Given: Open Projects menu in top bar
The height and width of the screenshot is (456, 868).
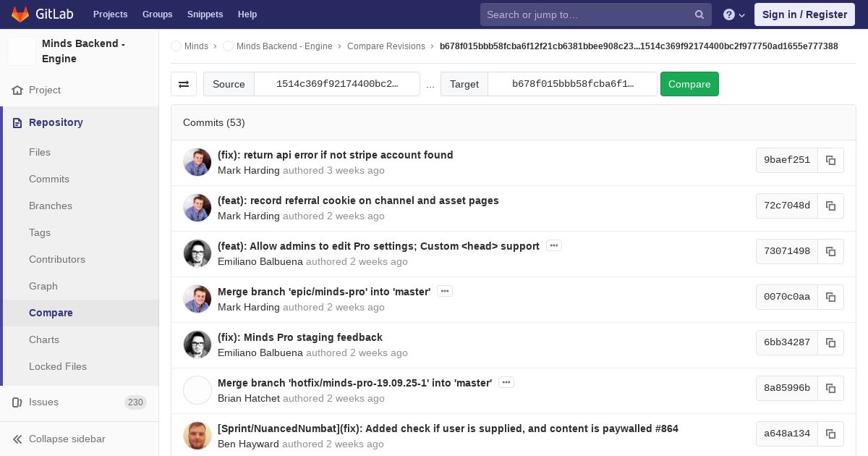Looking at the screenshot, I should [x=111, y=14].
